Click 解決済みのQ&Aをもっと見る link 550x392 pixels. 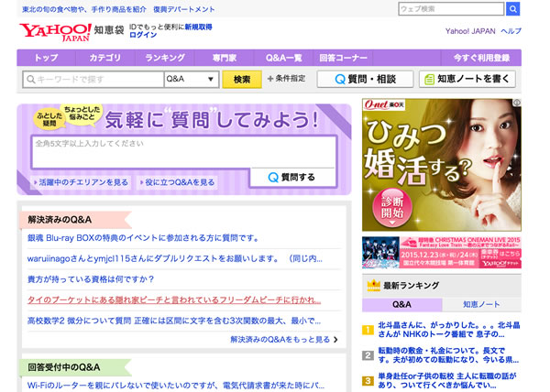(280, 340)
